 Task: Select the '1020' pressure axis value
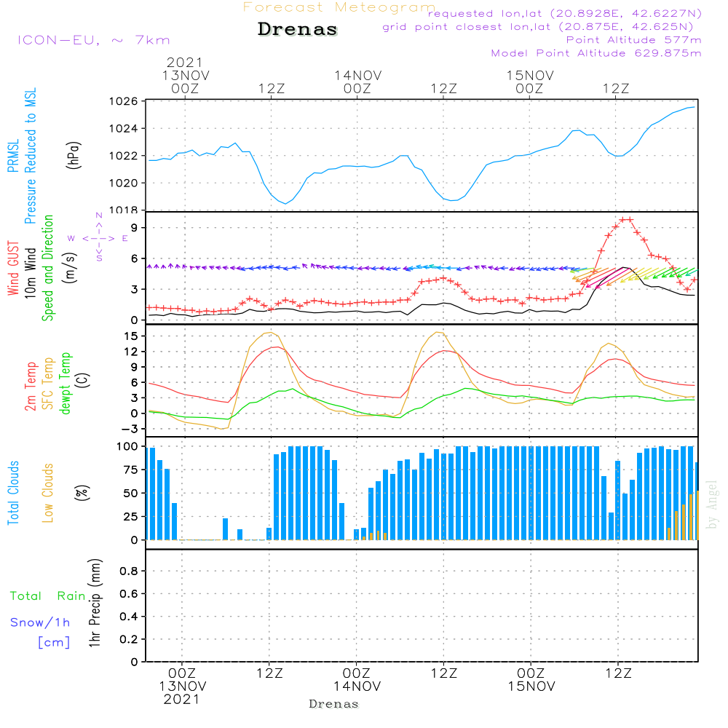coord(124,183)
